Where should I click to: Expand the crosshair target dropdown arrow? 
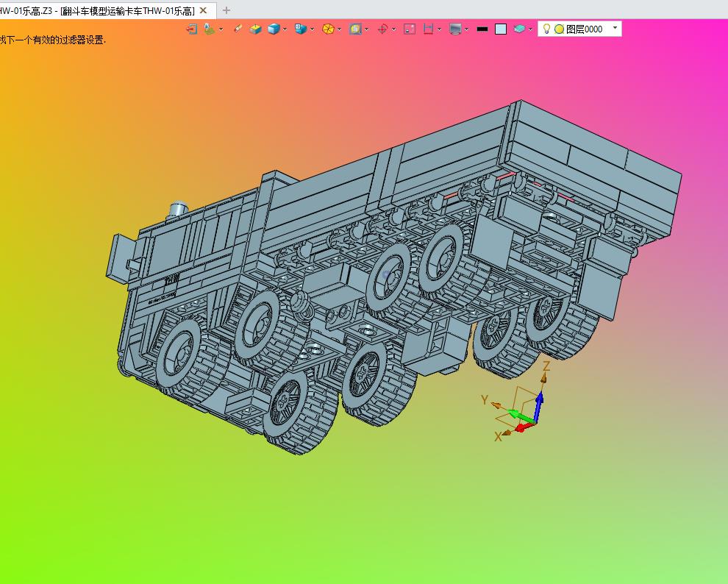pos(393,29)
